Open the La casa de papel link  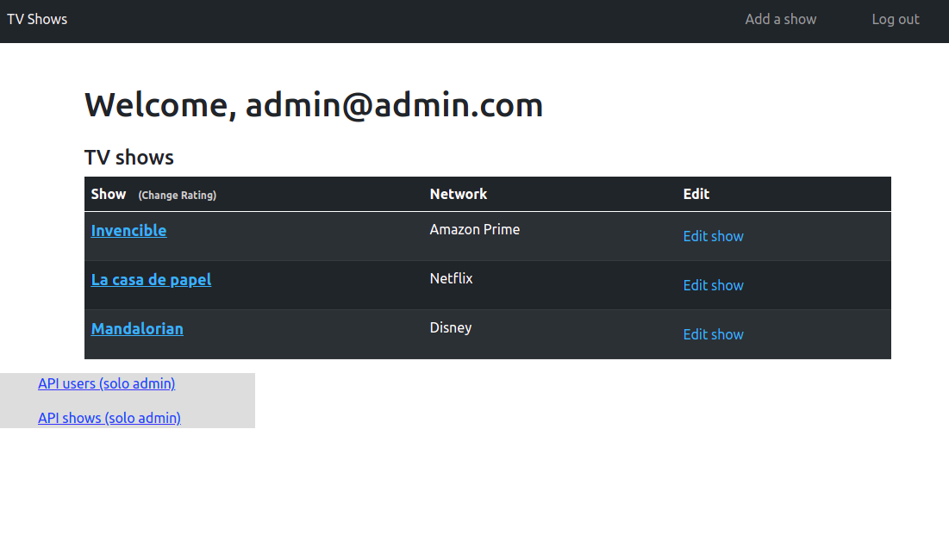151,279
